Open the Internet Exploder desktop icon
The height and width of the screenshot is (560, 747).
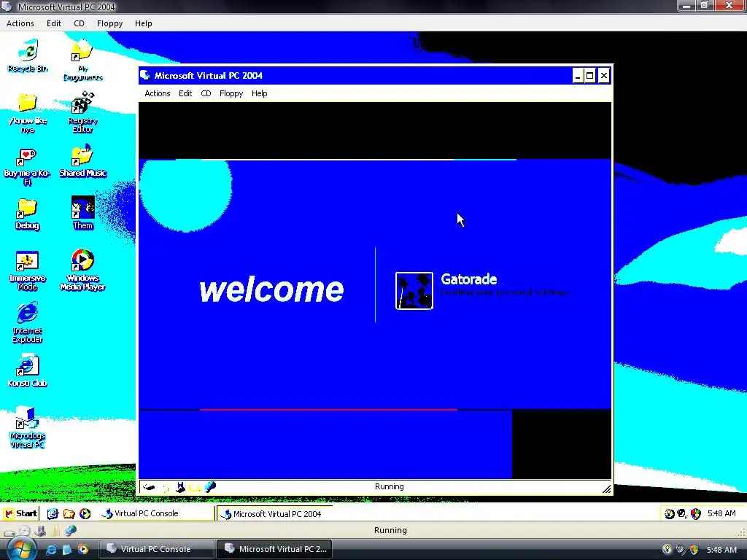point(27,322)
